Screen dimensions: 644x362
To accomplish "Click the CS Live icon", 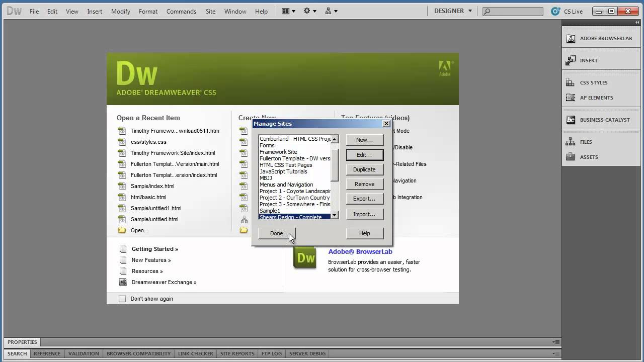I will click(555, 11).
